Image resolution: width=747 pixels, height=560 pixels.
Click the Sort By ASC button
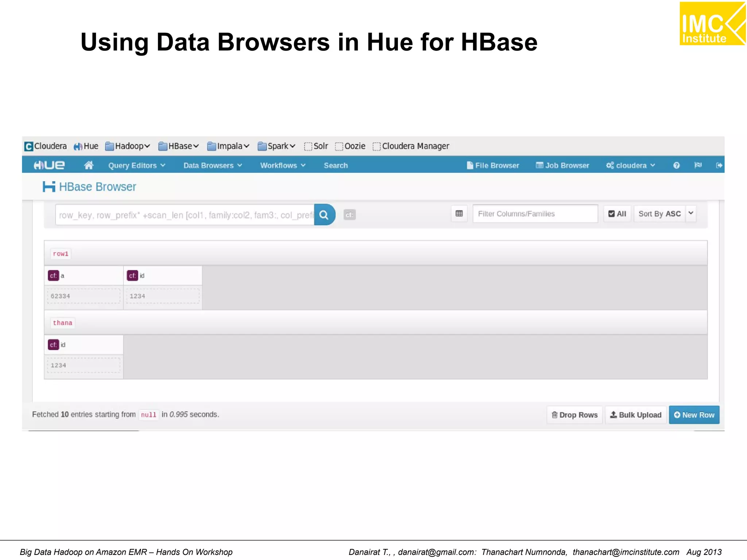tap(659, 214)
